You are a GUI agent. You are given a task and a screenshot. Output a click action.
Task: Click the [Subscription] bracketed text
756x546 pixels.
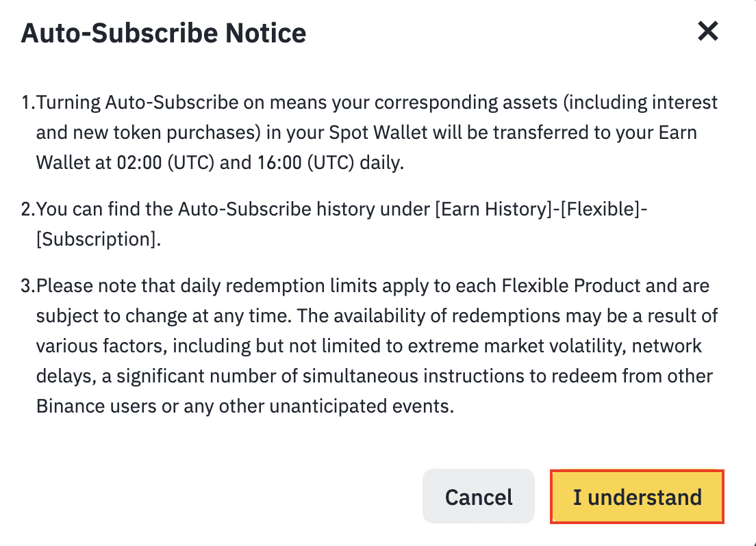98,241
